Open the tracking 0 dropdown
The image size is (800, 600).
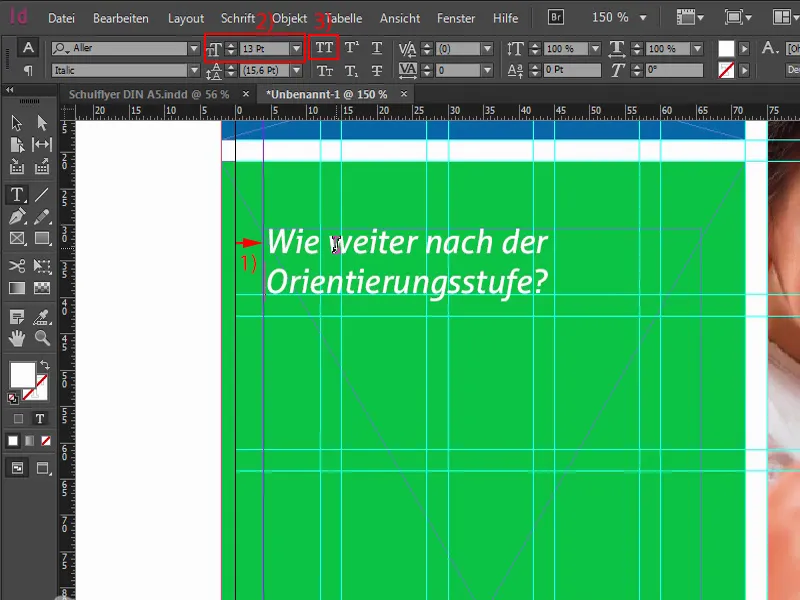pos(487,70)
